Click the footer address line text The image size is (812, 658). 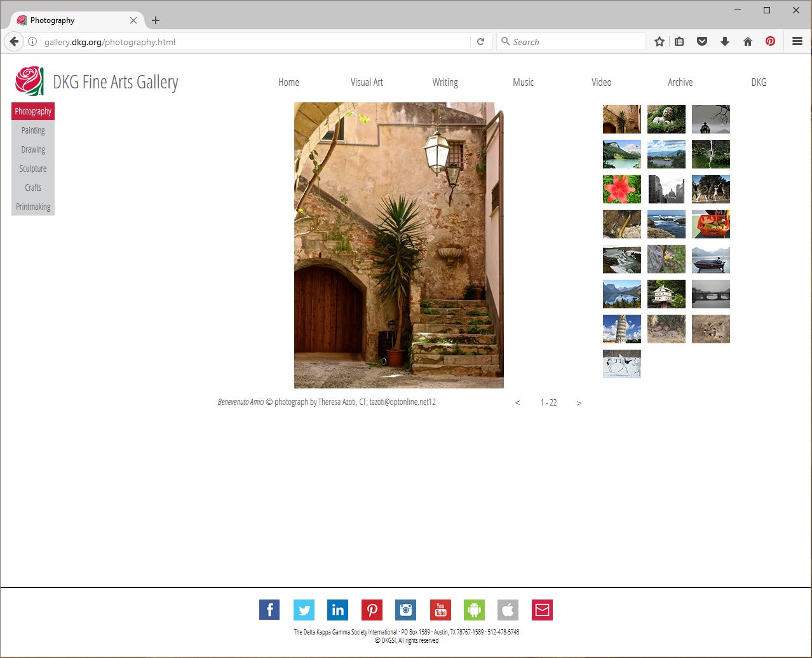point(407,632)
